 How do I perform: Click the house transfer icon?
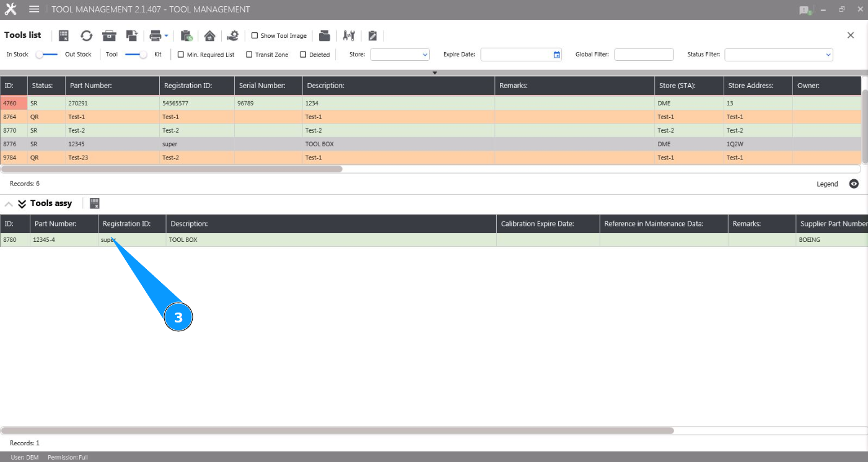tap(209, 35)
